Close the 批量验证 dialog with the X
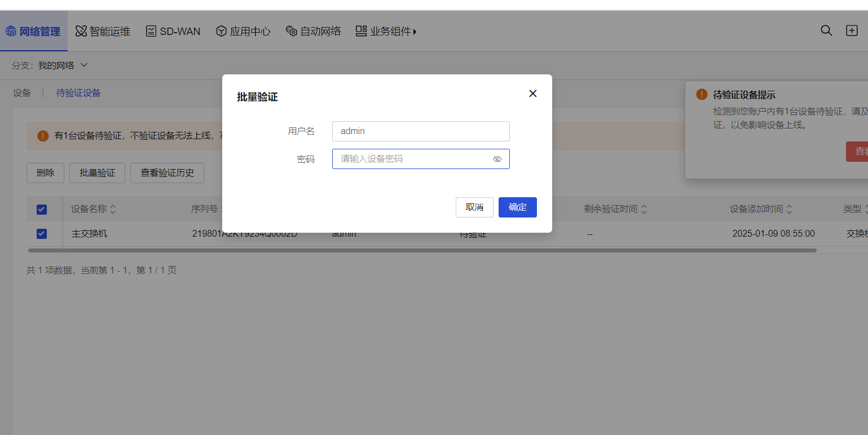Image resolution: width=868 pixels, height=435 pixels. (532, 94)
